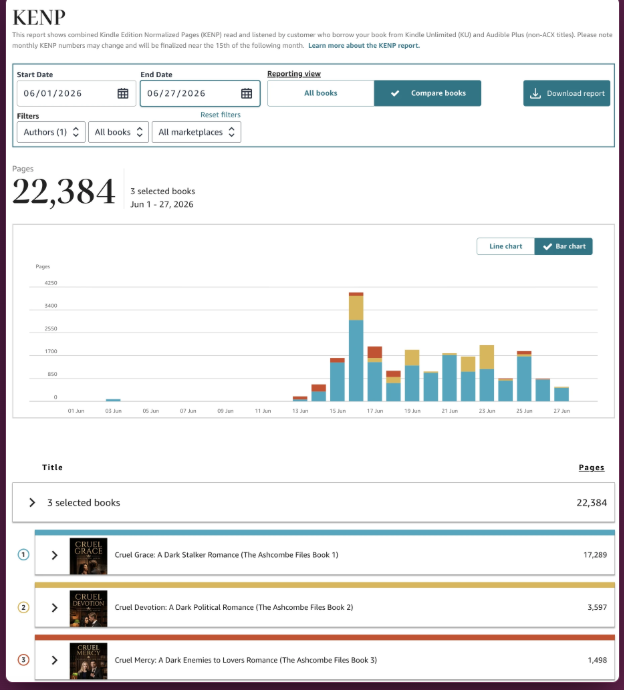Click the Cruel Devotion book cover thumbnail

click(88, 608)
